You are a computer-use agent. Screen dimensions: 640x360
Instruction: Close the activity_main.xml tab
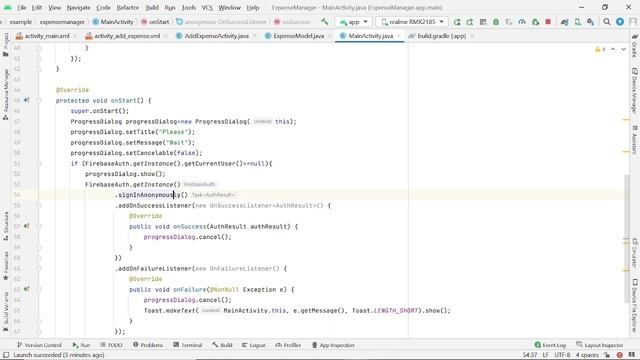[x=75, y=36]
